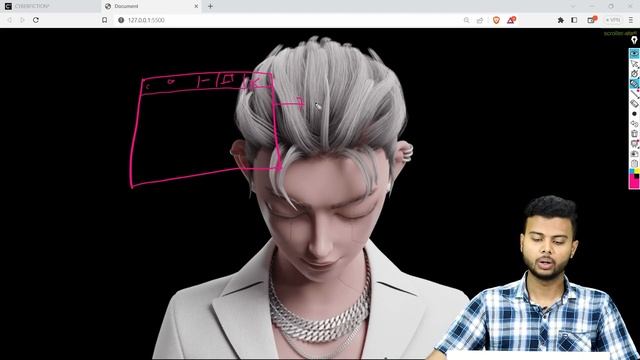Image resolution: width=640 pixels, height=360 pixels.
Task: Click the clipboard icon in annotation toolbar
Action: coord(634,163)
